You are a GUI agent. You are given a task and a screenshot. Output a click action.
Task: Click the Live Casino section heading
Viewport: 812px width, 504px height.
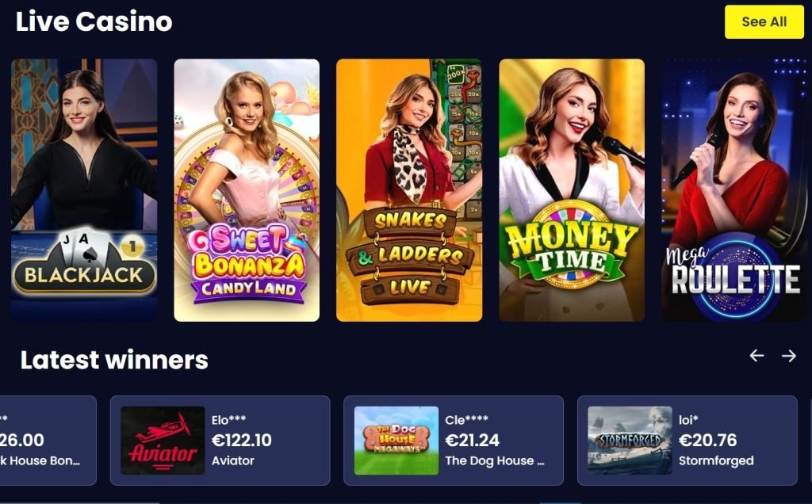pos(94,21)
